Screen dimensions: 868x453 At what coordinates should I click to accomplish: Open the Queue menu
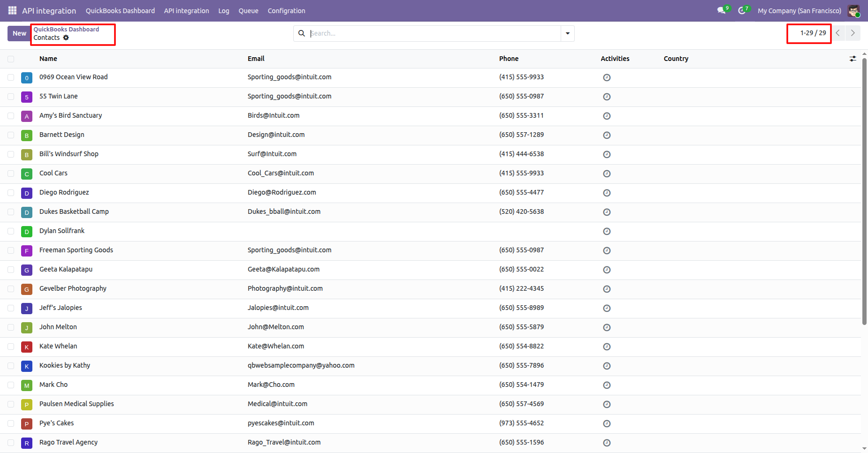click(248, 11)
